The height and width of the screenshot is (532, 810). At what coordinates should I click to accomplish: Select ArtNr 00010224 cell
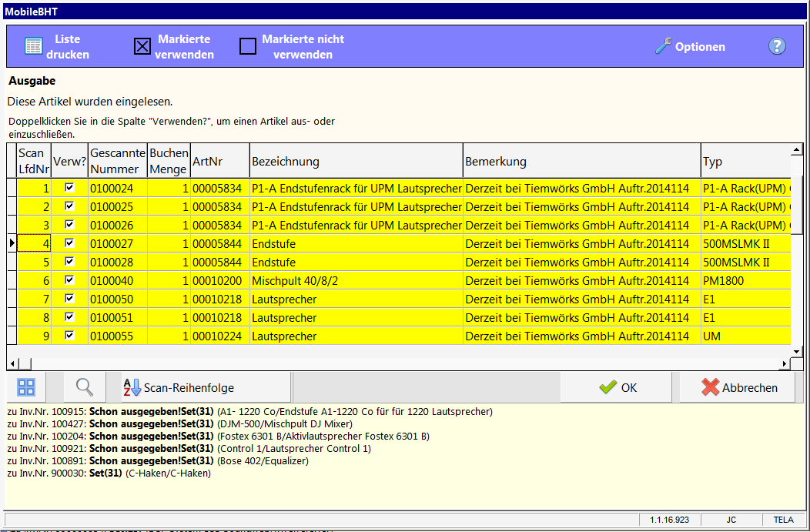click(x=220, y=336)
